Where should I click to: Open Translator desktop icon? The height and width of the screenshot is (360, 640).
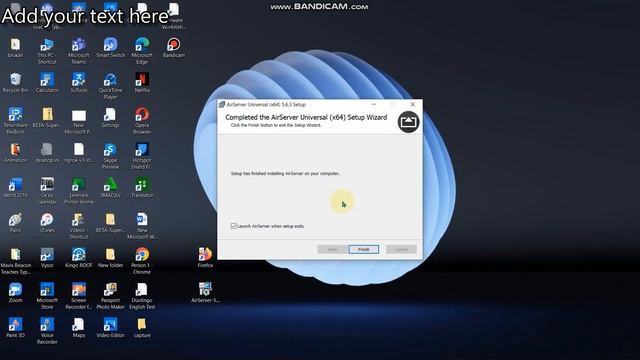coord(142,188)
